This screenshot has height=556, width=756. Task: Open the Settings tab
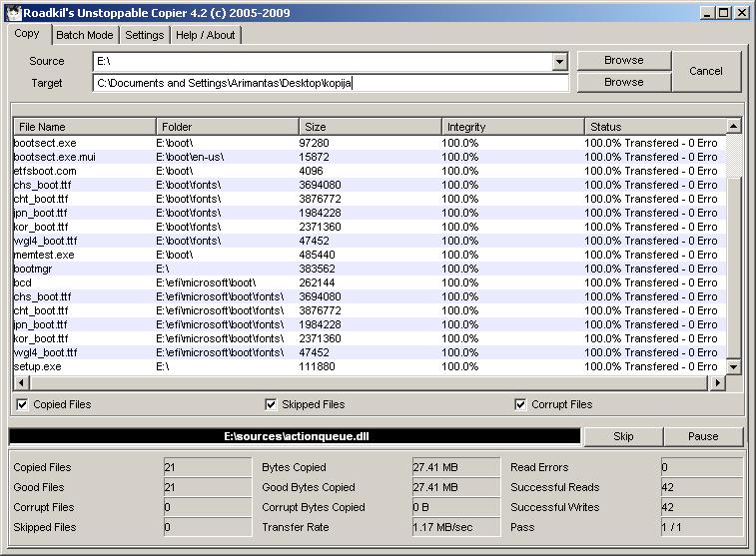[x=144, y=35]
